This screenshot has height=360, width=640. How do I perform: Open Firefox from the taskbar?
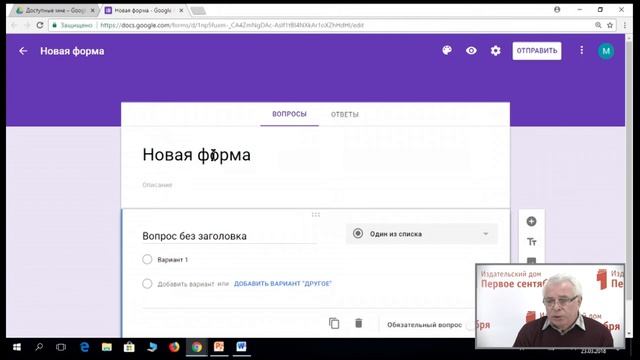click(x=174, y=347)
